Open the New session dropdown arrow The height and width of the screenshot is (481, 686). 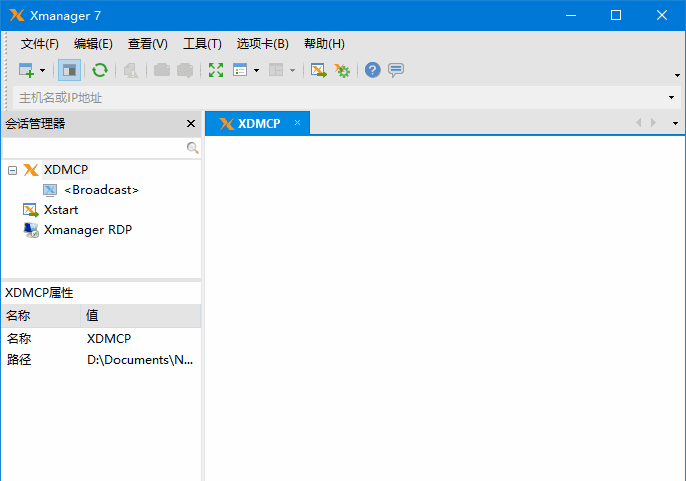(x=42, y=70)
